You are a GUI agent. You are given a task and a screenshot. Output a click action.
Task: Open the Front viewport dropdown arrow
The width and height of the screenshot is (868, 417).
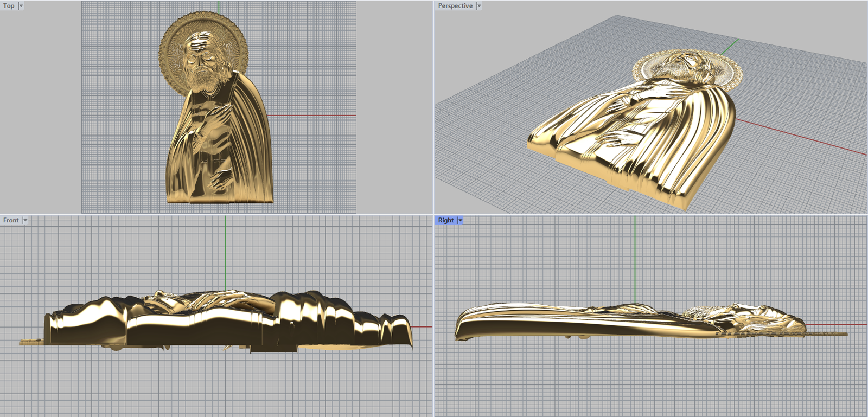25,220
